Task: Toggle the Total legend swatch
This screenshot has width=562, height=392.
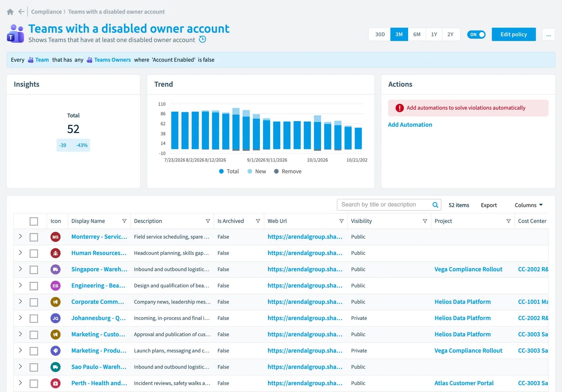Action: (x=221, y=171)
